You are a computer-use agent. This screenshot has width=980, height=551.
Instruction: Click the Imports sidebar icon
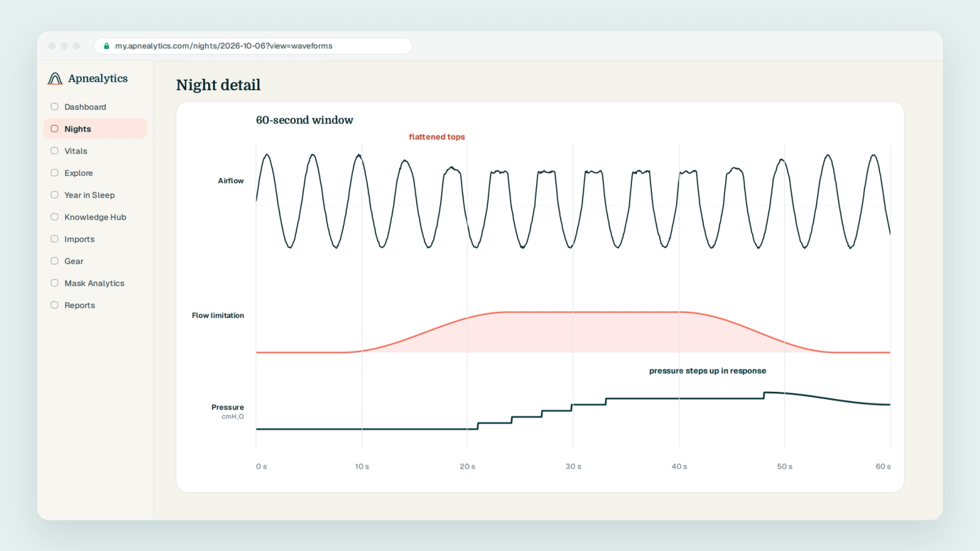coord(55,239)
